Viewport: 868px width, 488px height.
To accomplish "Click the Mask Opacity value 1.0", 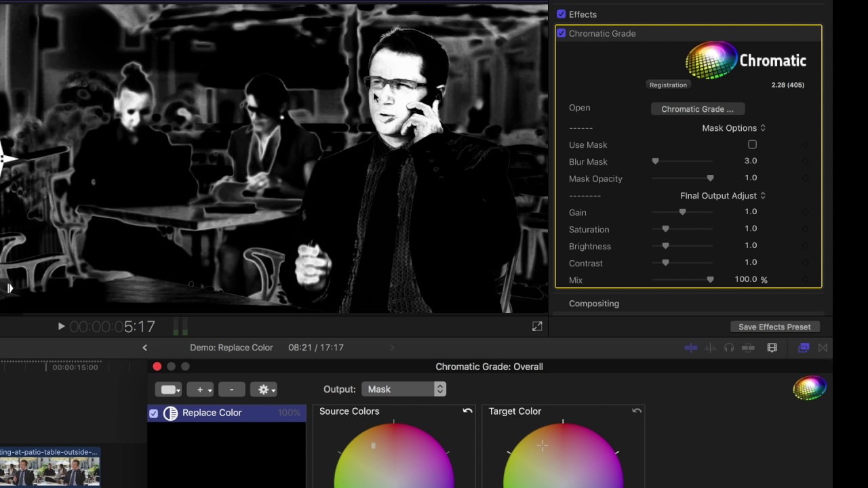I will point(750,178).
